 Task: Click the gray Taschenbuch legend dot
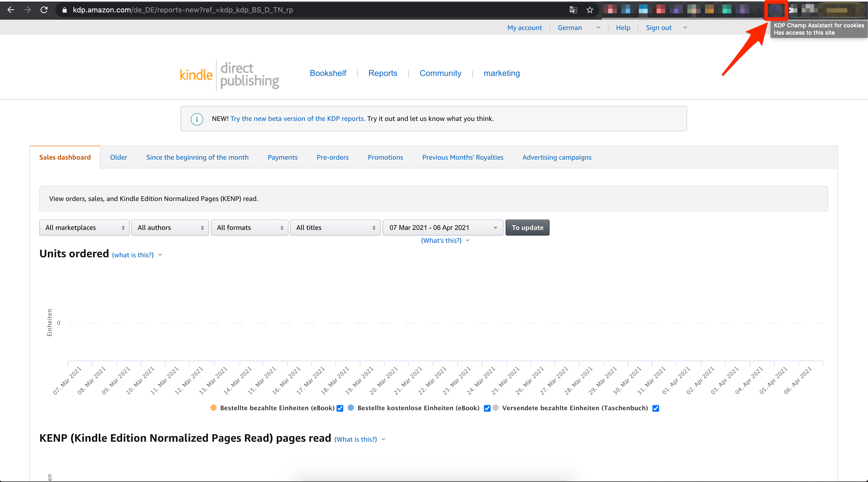[x=496, y=408]
